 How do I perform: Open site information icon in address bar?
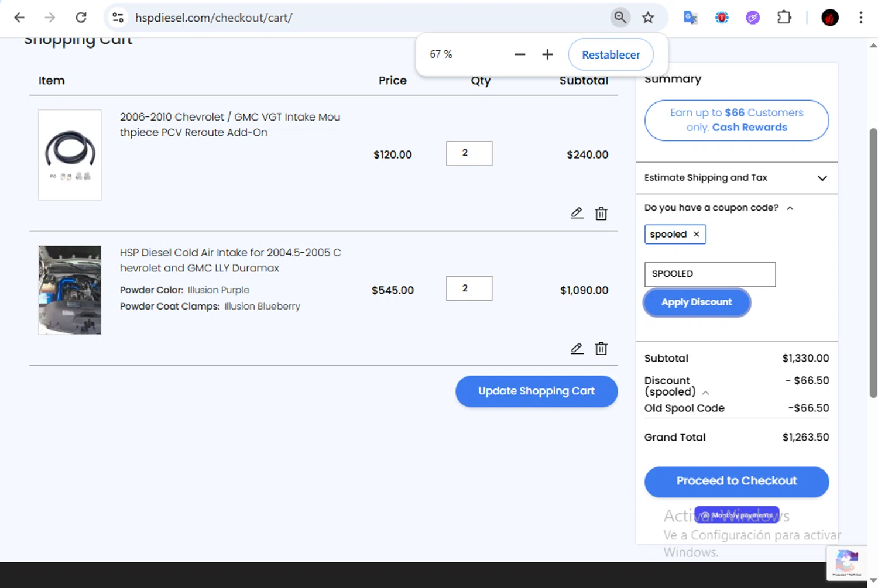(x=118, y=18)
